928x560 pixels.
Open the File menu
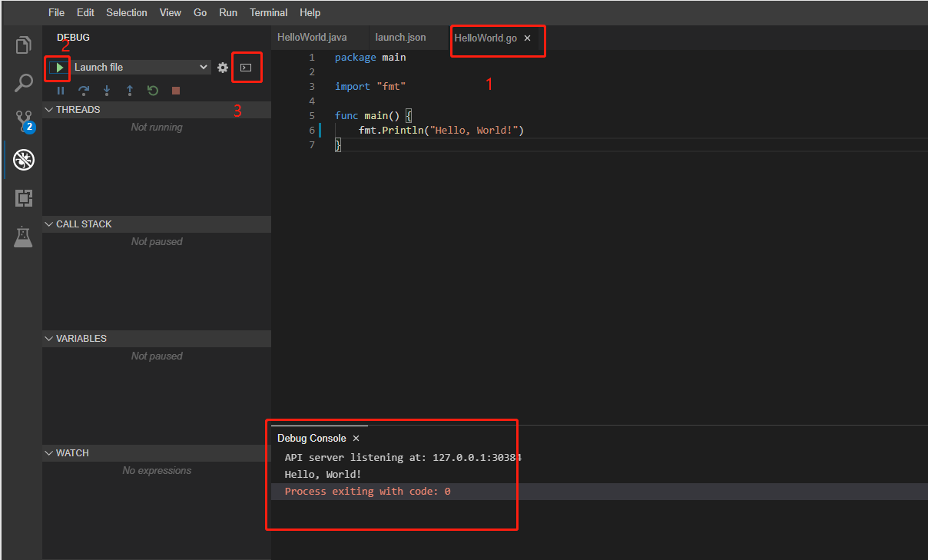pos(56,12)
